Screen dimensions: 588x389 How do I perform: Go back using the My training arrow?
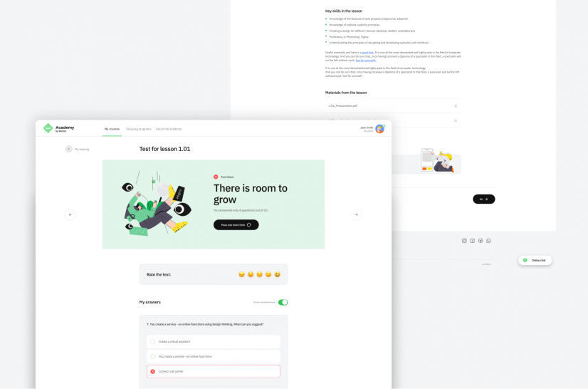pyautogui.click(x=68, y=149)
